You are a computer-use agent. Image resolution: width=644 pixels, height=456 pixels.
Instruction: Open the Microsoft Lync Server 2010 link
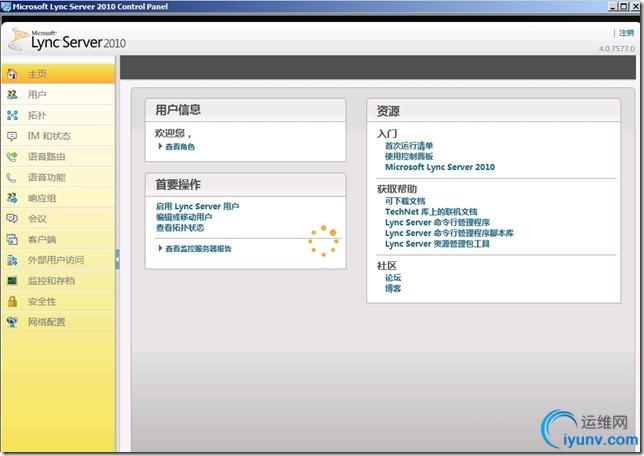coord(440,167)
